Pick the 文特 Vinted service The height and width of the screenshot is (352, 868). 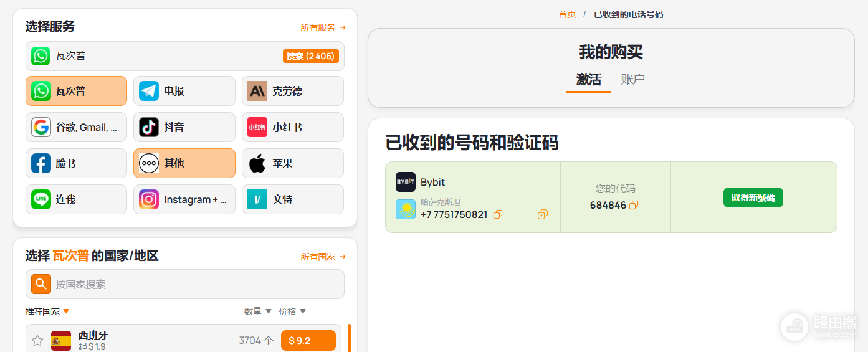(x=293, y=199)
